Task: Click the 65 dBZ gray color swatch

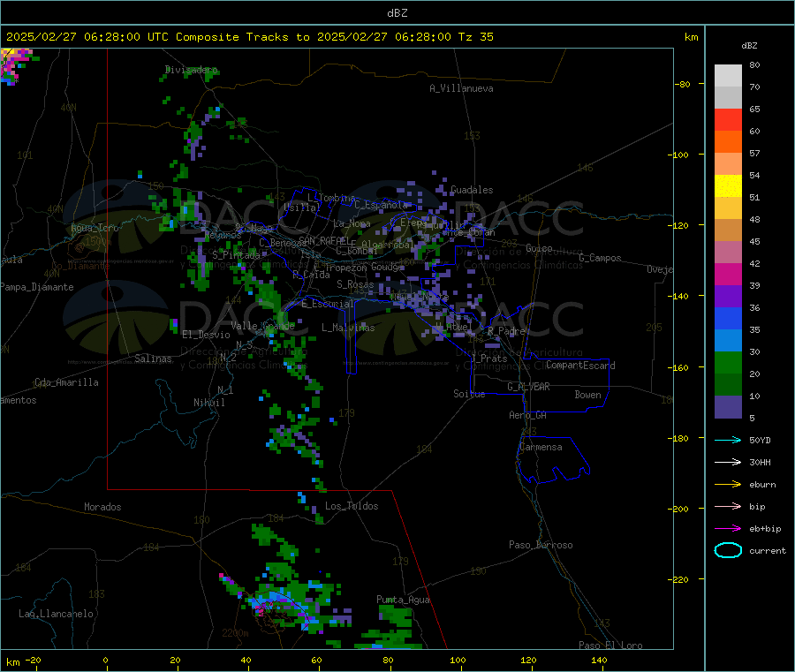Action: tap(728, 97)
